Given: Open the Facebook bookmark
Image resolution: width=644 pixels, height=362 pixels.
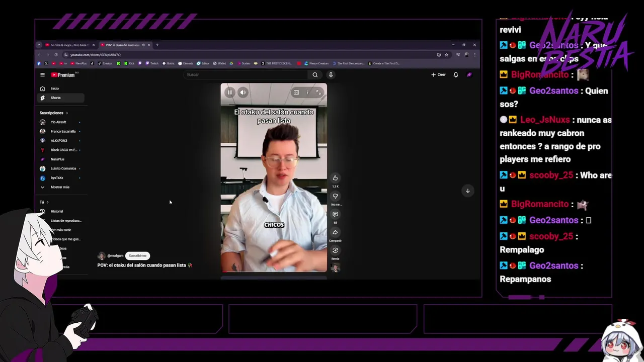Looking at the screenshot, I should click(x=39, y=63).
